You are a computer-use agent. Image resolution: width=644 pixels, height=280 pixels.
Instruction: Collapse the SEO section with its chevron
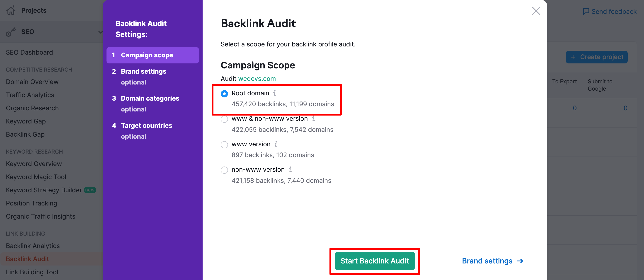click(x=100, y=32)
